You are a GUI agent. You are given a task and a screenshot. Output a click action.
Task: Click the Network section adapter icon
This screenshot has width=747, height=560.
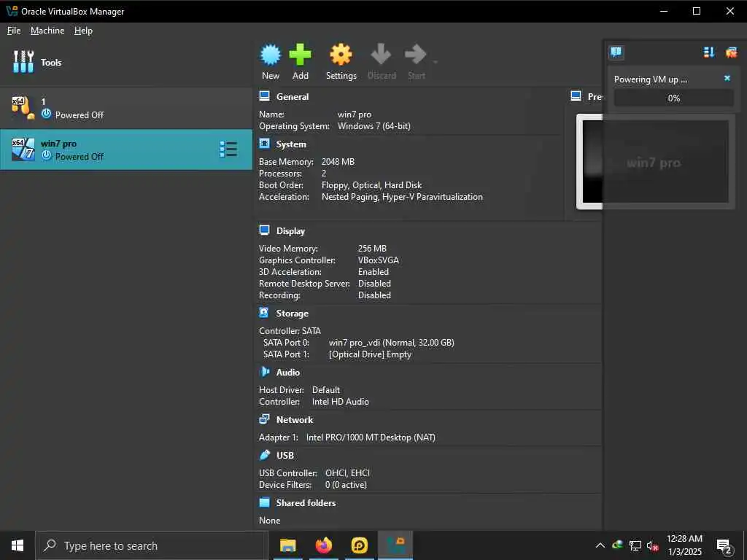click(264, 419)
